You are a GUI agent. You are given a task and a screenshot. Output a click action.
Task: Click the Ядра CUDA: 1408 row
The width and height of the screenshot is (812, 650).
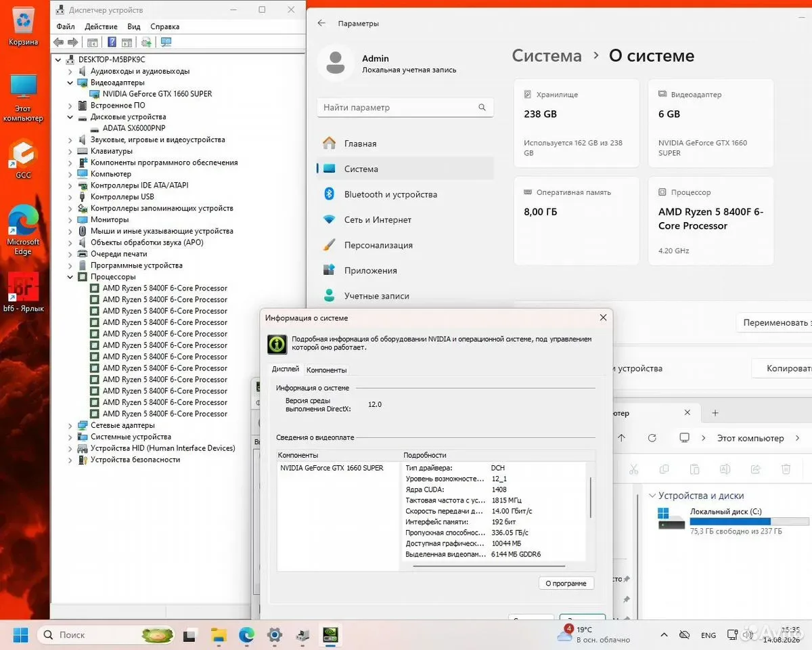495,490
